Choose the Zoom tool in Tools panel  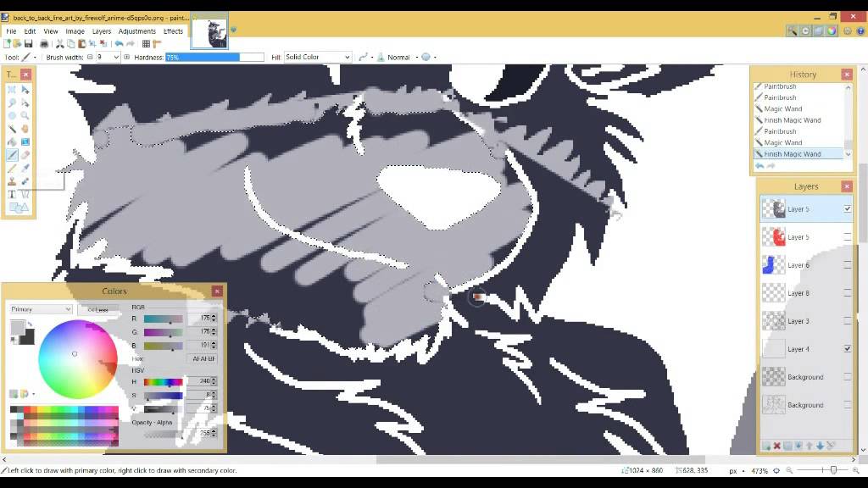(x=25, y=115)
